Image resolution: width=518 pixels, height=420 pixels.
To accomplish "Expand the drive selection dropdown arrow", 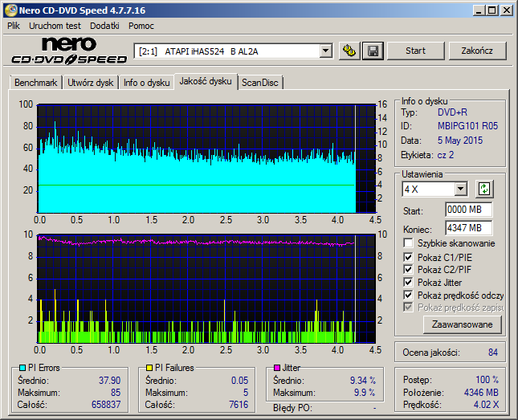I will click(x=326, y=51).
